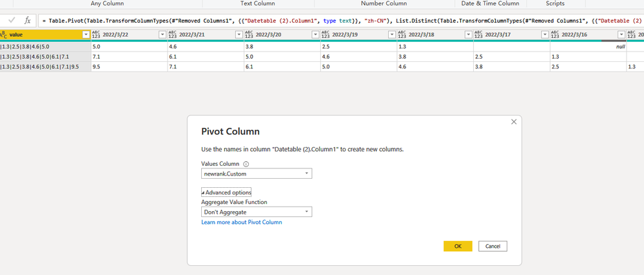Open filter dropdown for 2022/3/18 column

468,34
